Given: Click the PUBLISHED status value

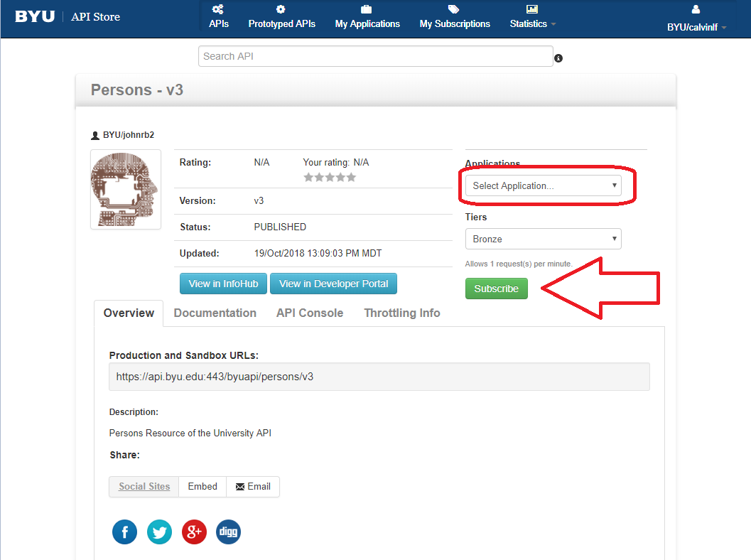Looking at the screenshot, I should point(280,227).
